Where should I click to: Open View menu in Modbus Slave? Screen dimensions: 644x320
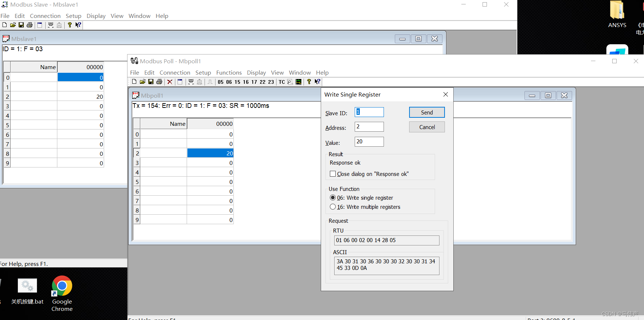tap(117, 16)
